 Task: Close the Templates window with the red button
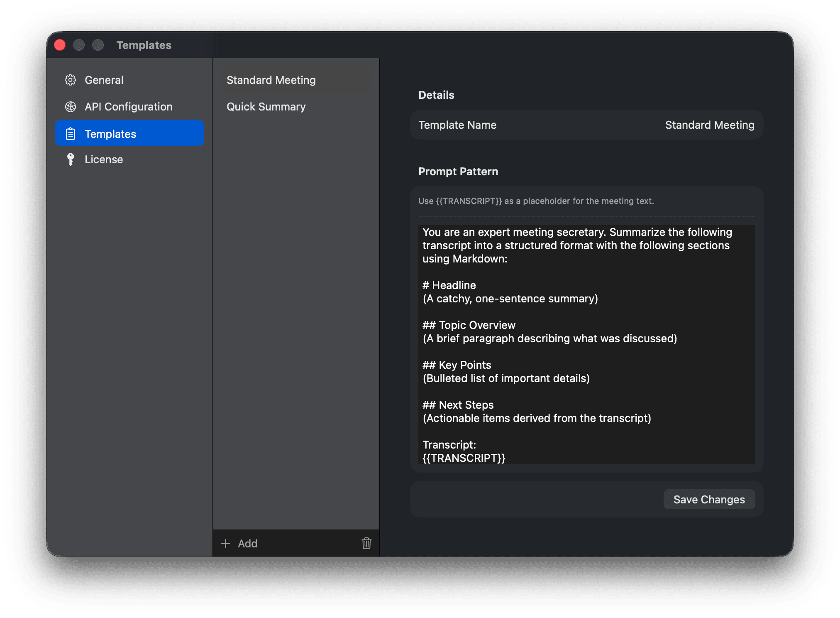coord(60,45)
